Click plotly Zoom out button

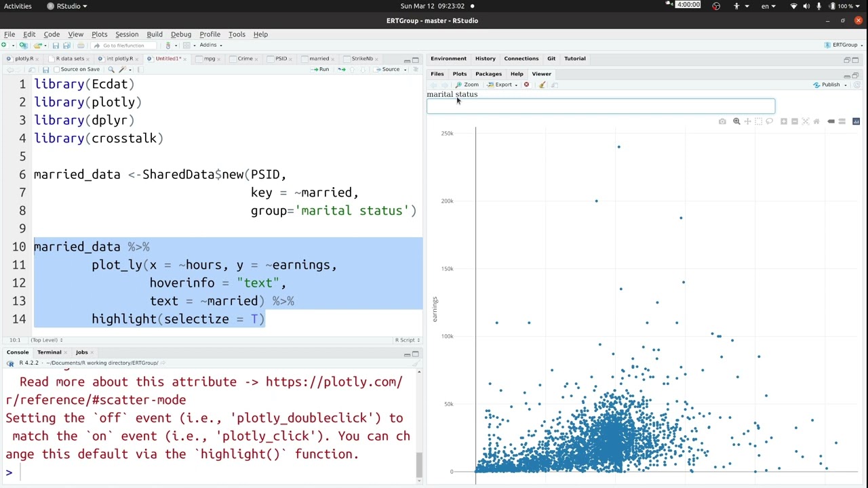[795, 121]
